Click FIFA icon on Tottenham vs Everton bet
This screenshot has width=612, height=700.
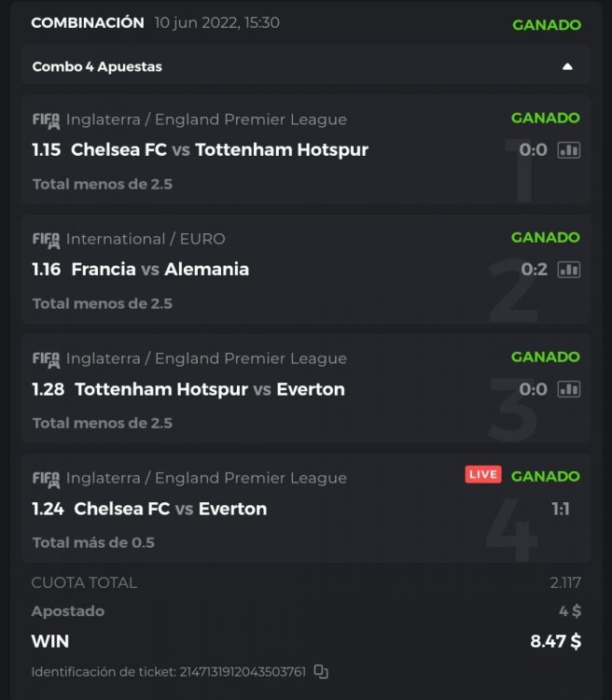point(46,359)
